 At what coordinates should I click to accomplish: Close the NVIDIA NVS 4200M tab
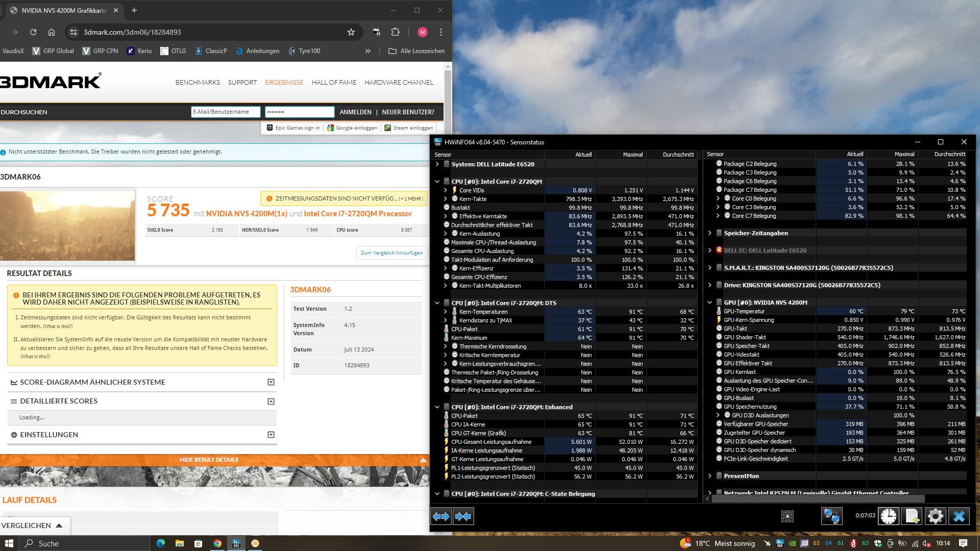pyautogui.click(x=116, y=10)
